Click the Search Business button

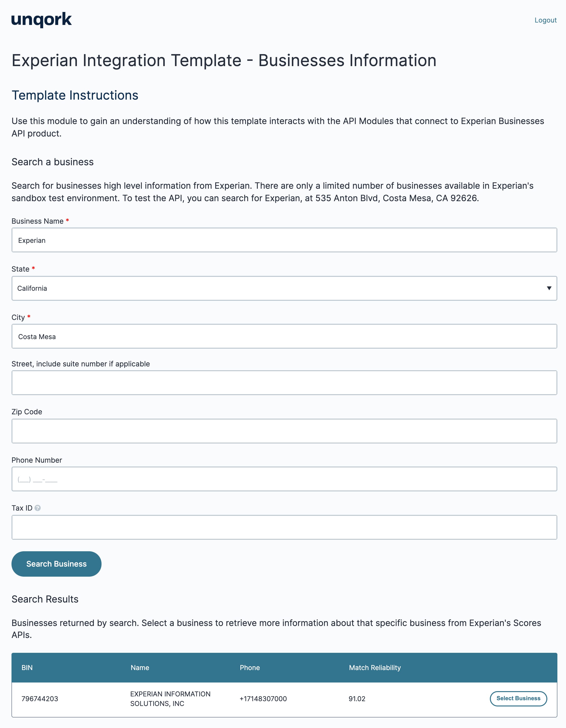56,564
